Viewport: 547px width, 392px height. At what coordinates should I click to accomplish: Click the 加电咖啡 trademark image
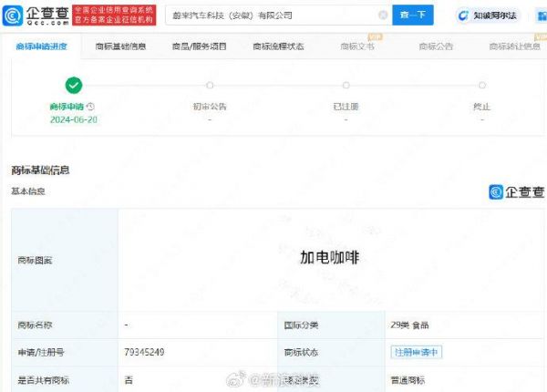coord(330,258)
